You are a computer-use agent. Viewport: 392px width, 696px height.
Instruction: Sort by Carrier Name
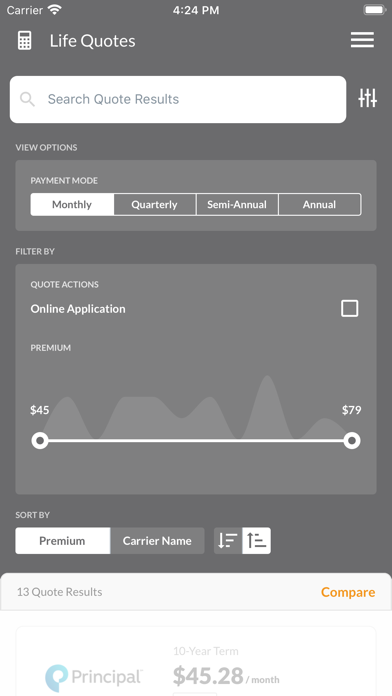point(157,541)
